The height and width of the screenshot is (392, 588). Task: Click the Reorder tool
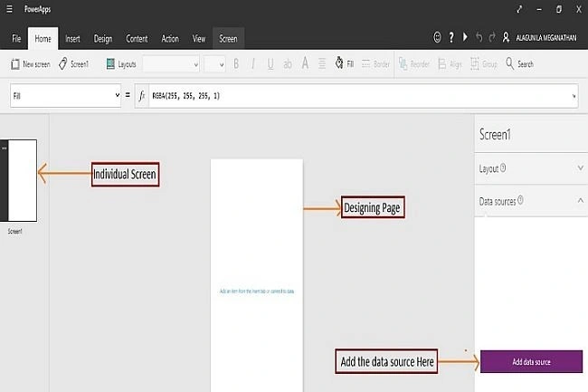[x=414, y=64]
